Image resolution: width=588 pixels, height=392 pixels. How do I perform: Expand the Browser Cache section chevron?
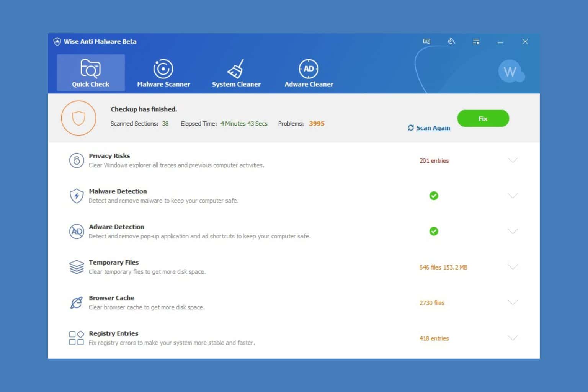pyautogui.click(x=513, y=302)
